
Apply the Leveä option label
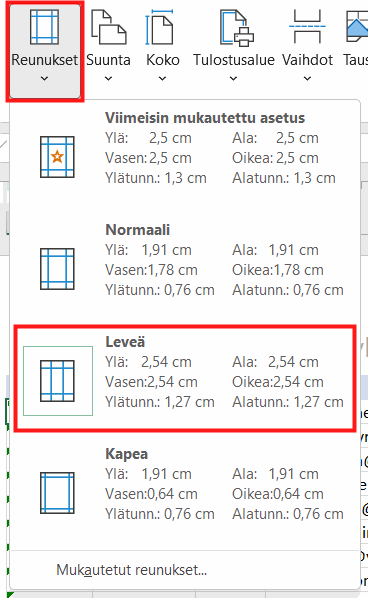[x=125, y=342]
